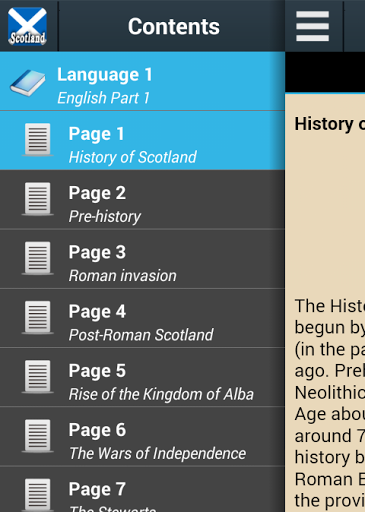Click the document icon beside Page 2
Viewport: 365px width, 512px height.
[38, 199]
